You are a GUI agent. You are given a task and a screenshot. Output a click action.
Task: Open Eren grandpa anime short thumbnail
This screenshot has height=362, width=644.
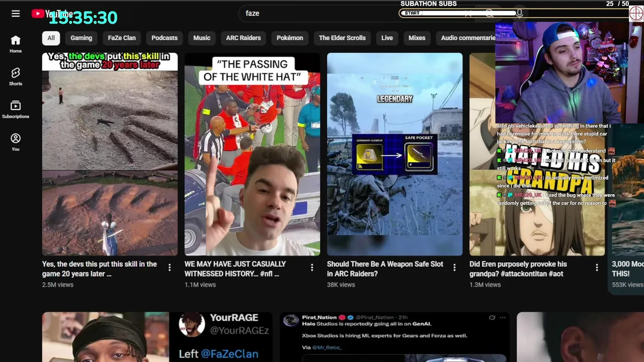(x=537, y=154)
